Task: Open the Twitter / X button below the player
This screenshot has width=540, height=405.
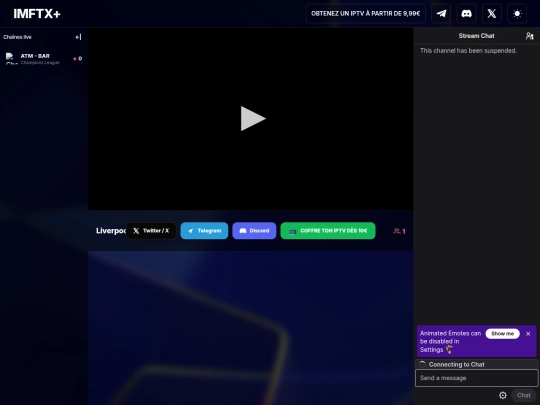Action: (x=151, y=231)
